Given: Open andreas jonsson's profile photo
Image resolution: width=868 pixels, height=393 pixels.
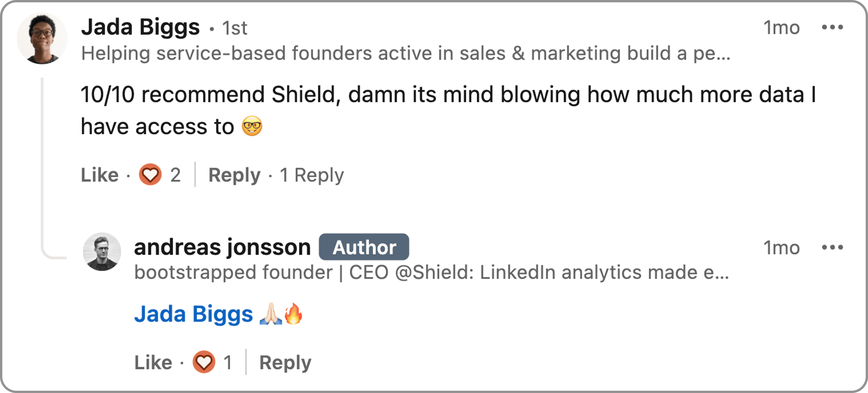Looking at the screenshot, I should [102, 252].
